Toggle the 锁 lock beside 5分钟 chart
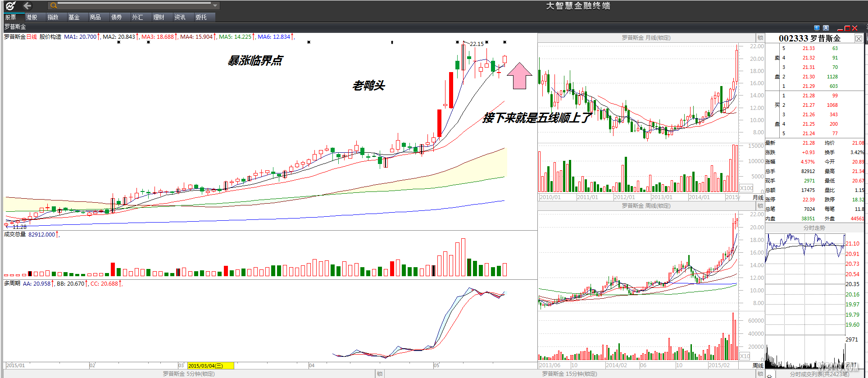Screen dimensions: 868x378 380,374
